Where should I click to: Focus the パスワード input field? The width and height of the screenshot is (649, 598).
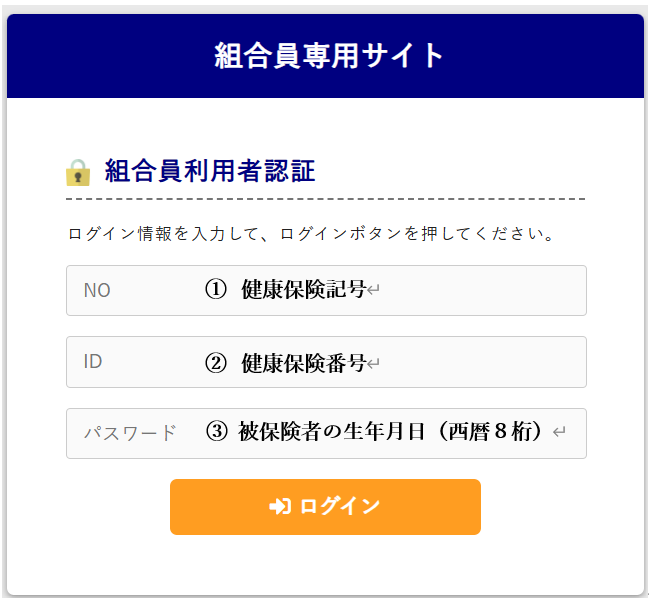[x=326, y=433]
